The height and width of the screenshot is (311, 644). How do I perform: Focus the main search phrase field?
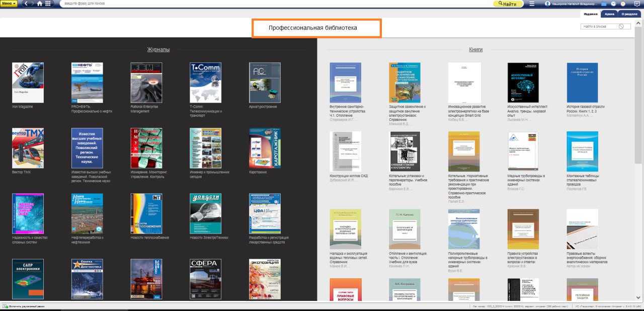coord(276,4)
